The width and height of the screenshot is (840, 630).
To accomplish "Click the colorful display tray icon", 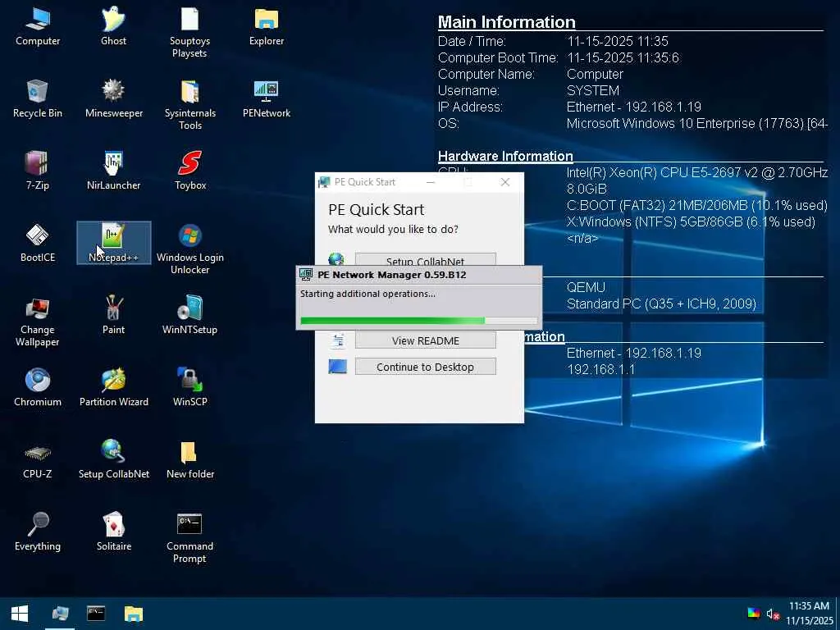I will (754, 614).
